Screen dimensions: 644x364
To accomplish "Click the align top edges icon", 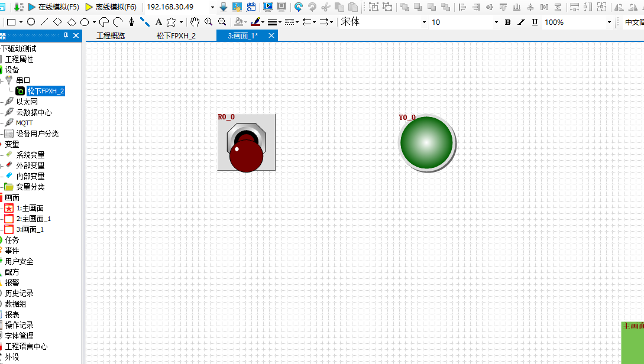I will 503,7.
